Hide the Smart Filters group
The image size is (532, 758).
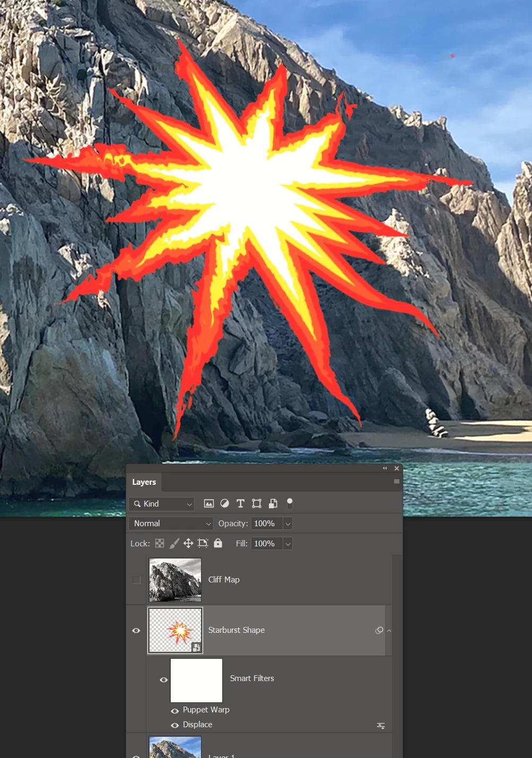point(163,679)
